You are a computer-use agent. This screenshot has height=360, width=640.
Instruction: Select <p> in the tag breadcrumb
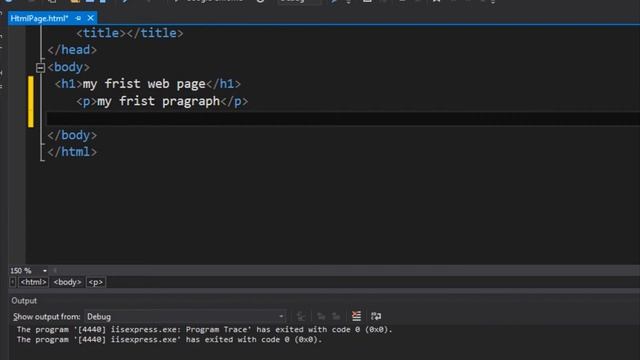(96, 282)
